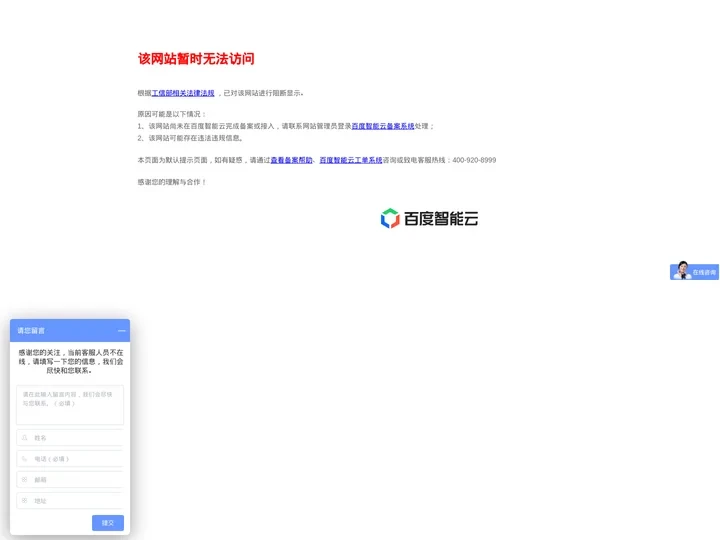Open the 百度智能云工单系统 link
720x540 pixels.
point(351,160)
